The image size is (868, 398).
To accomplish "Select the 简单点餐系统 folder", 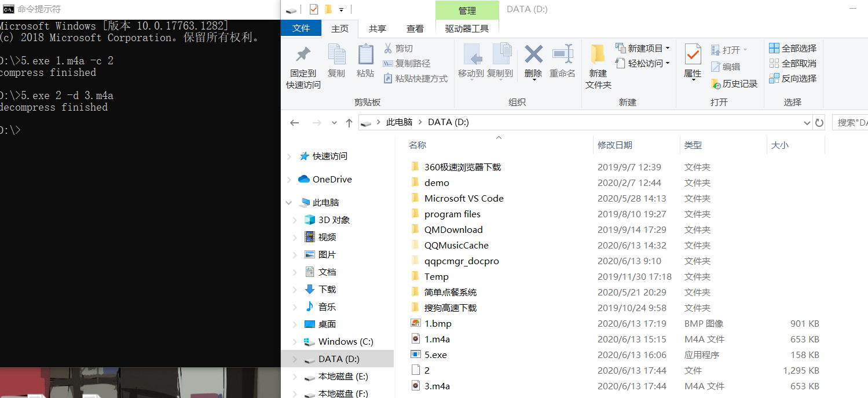I will pos(451,293).
